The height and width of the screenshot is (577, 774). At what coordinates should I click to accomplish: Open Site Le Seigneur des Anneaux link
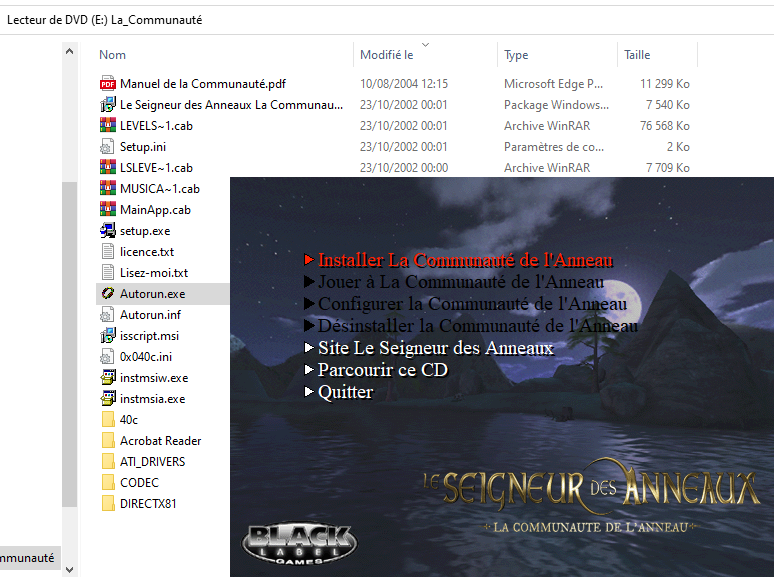click(429, 348)
